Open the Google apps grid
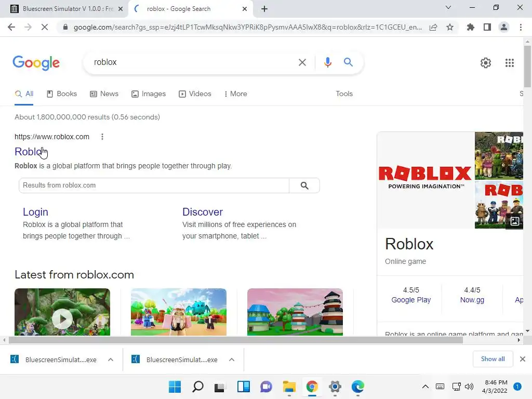 click(x=510, y=63)
